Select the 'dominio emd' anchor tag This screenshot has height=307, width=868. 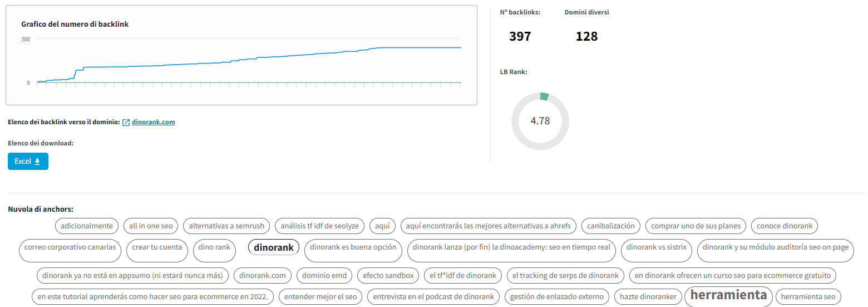point(324,275)
